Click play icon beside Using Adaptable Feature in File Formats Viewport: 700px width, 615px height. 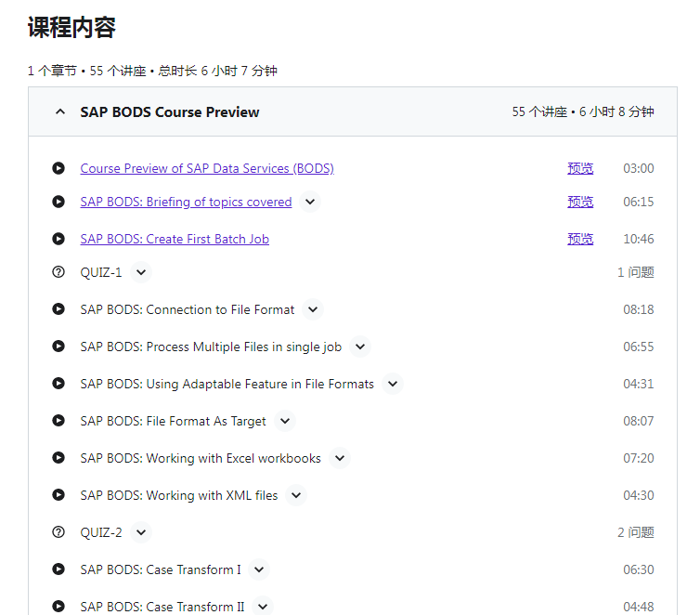[58, 383]
